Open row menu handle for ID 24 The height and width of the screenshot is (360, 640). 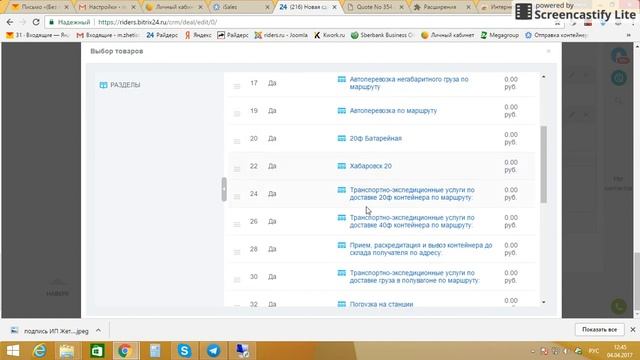pos(237,197)
